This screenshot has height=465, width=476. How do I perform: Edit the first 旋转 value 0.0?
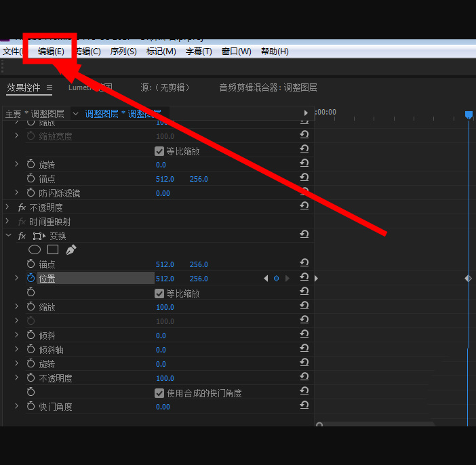(161, 165)
